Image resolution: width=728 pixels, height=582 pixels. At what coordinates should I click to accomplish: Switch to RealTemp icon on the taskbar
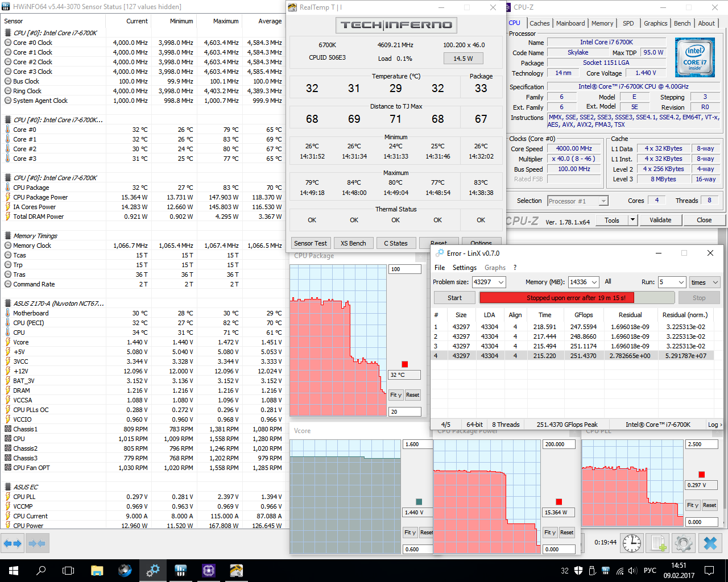(236, 570)
